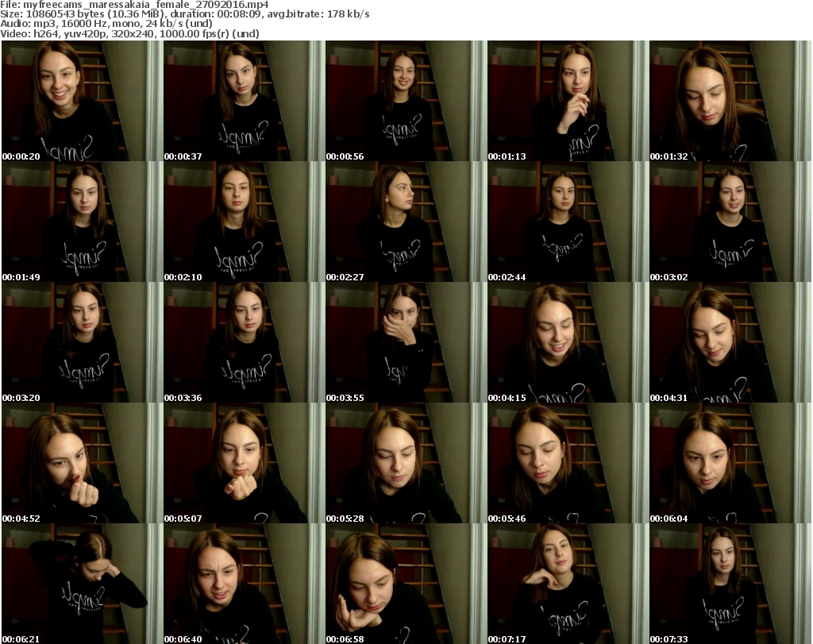The height and width of the screenshot is (644, 813).
Task: Select the thumbnail timestamped 00:01:49
Action: (82, 222)
